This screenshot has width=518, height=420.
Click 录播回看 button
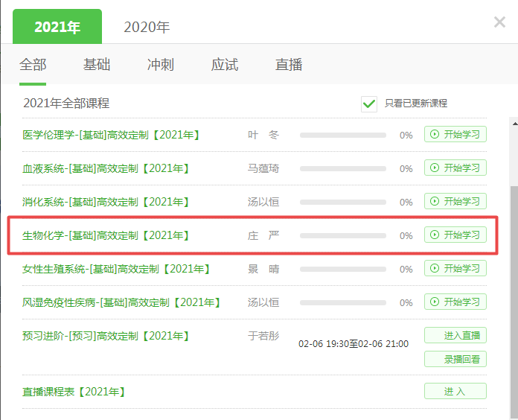tap(455, 359)
